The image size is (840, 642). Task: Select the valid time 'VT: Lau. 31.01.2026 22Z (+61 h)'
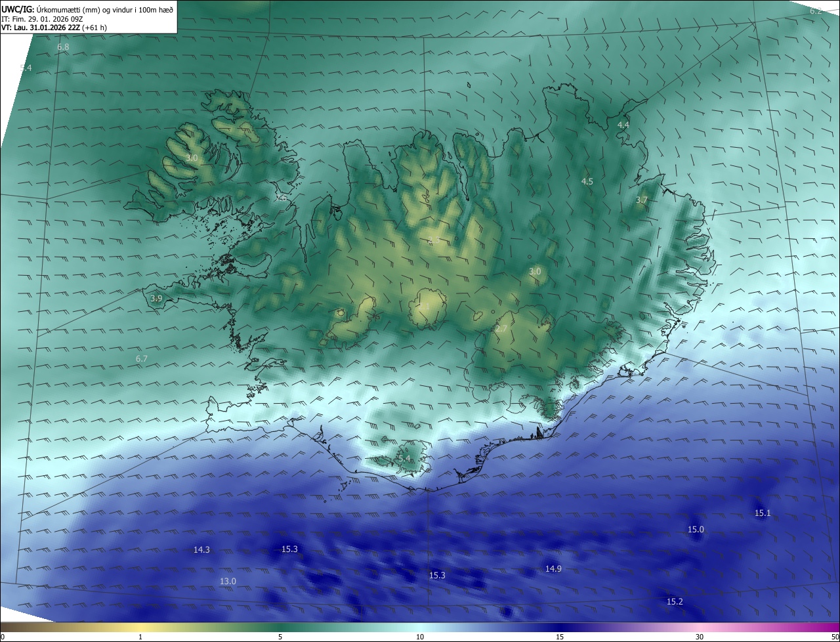click(54, 28)
